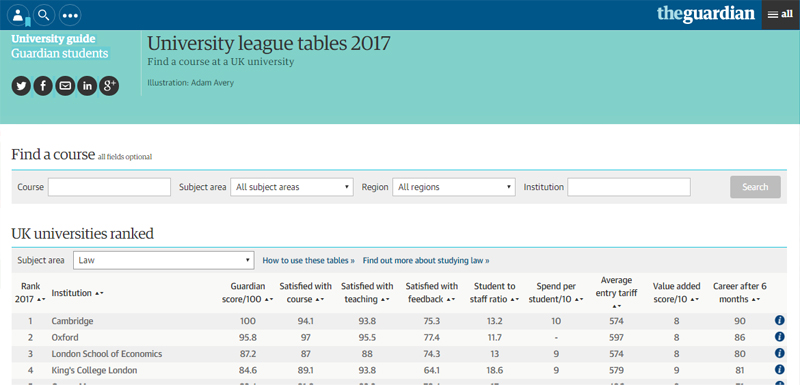Show info for King's College London row
This screenshot has width=800, height=385.
(x=779, y=370)
